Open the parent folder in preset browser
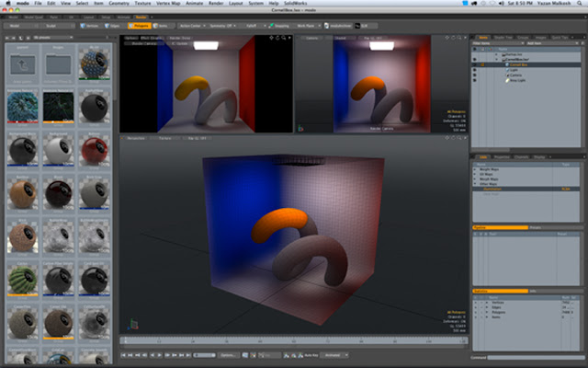The image size is (588, 368). [22, 65]
